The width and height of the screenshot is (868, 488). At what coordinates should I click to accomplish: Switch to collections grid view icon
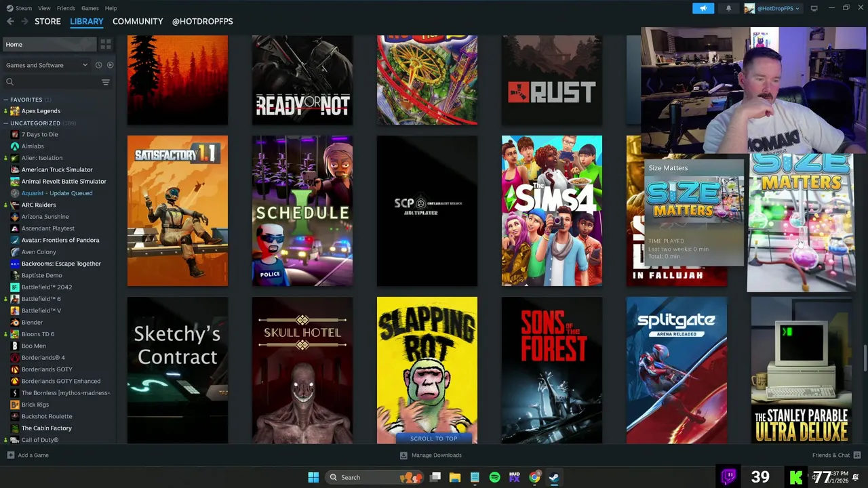[106, 44]
